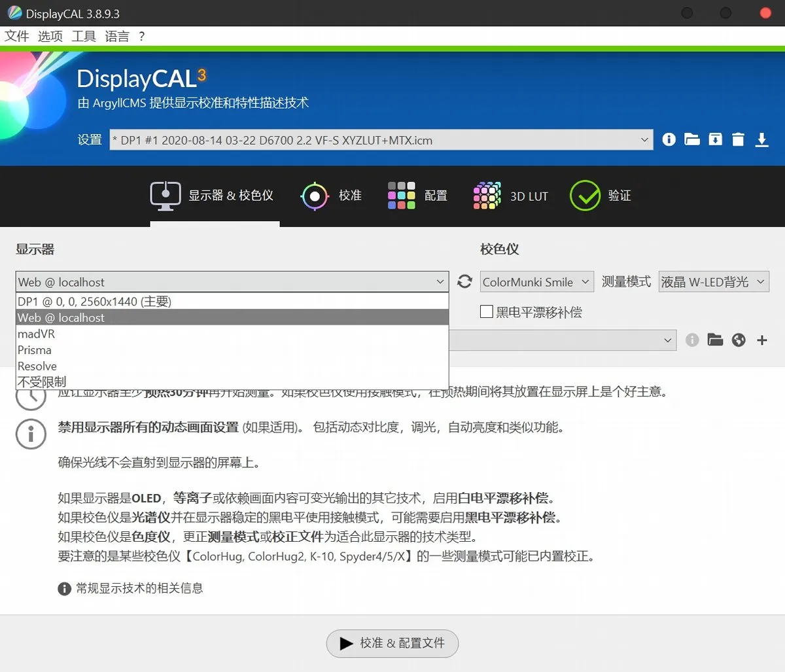Refresh display and instrument list

coord(464,281)
